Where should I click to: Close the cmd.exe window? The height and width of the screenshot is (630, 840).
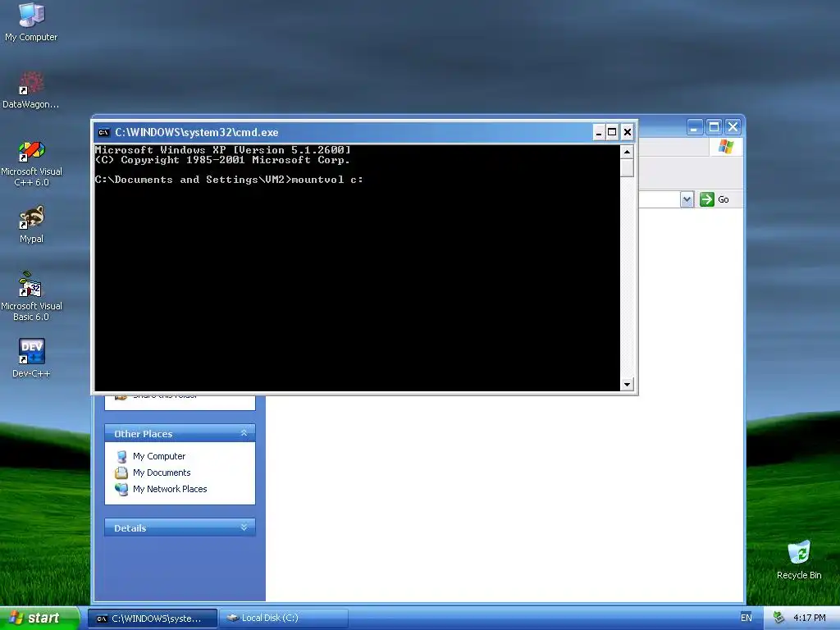628,132
